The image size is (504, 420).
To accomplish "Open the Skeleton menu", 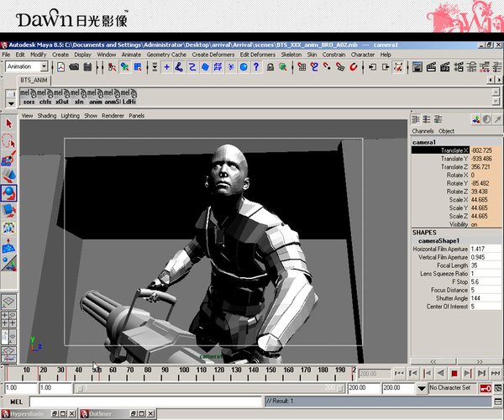I will point(291,55).
